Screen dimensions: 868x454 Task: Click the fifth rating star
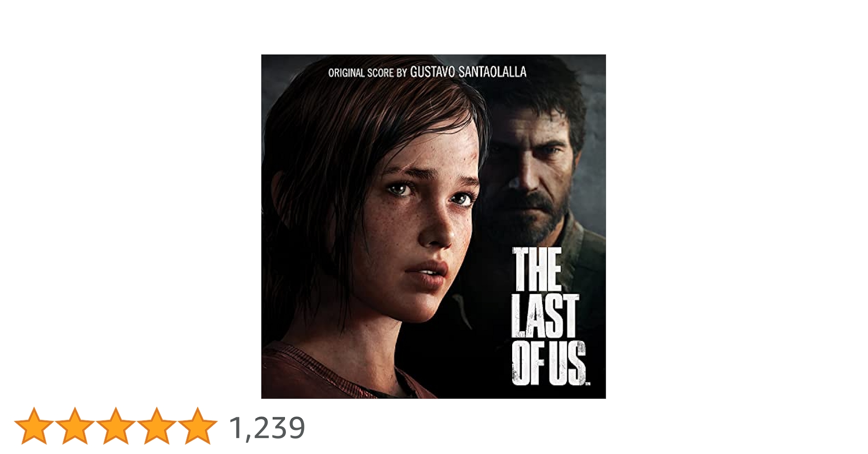click(x=197, y=426)
